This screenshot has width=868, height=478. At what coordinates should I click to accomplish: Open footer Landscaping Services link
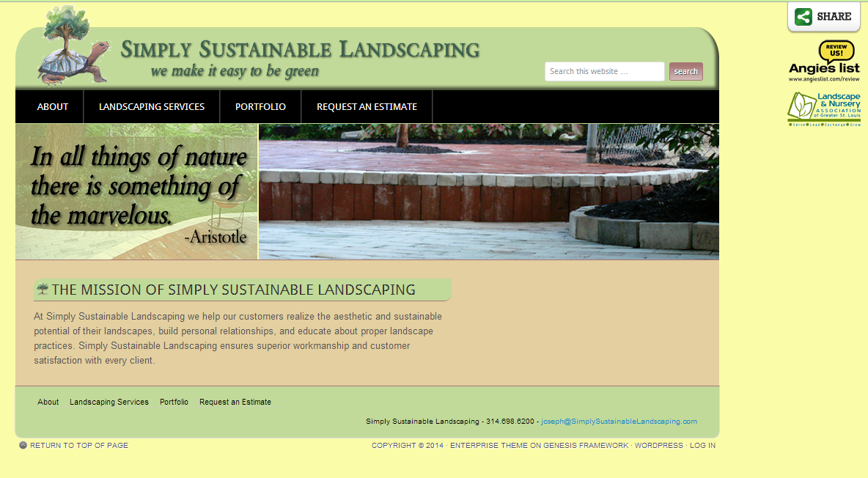pos(109,402)
